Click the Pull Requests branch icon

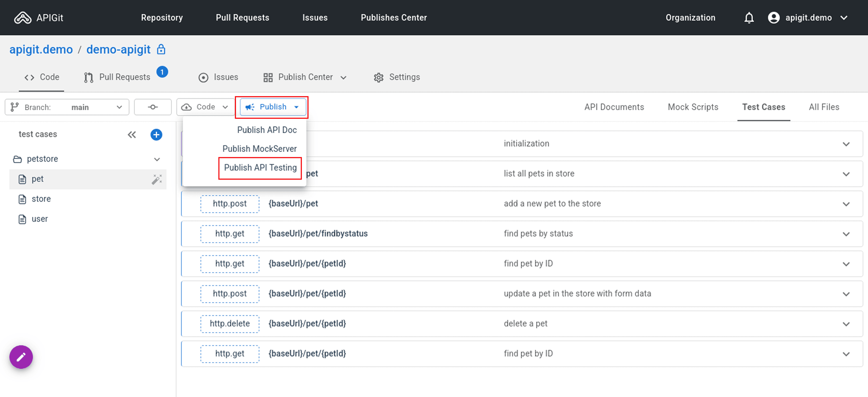pyautogui.click(x=89, y=78)
